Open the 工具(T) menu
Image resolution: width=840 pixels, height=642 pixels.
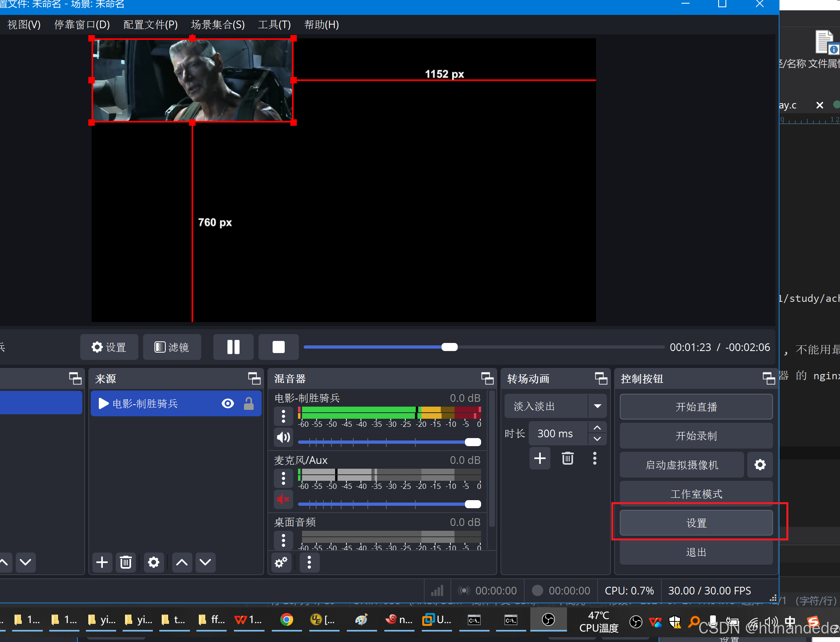pyautogui.click(x=274, y=25)
